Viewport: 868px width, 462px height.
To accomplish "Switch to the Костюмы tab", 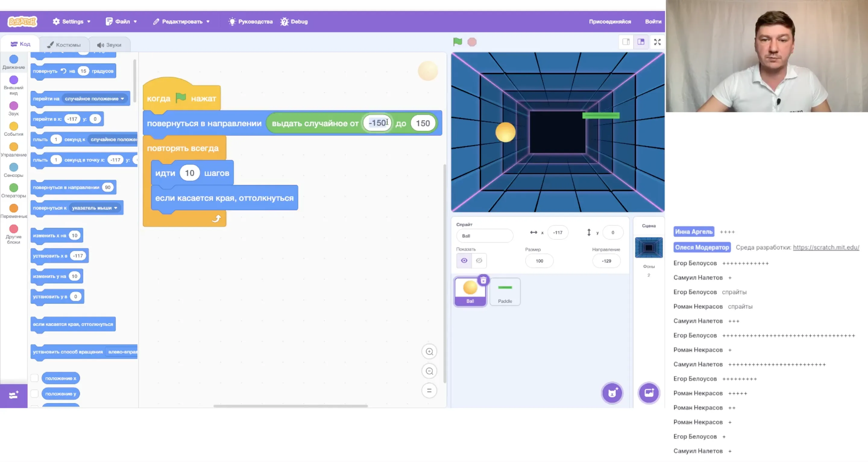I will [x=64, y=45].
